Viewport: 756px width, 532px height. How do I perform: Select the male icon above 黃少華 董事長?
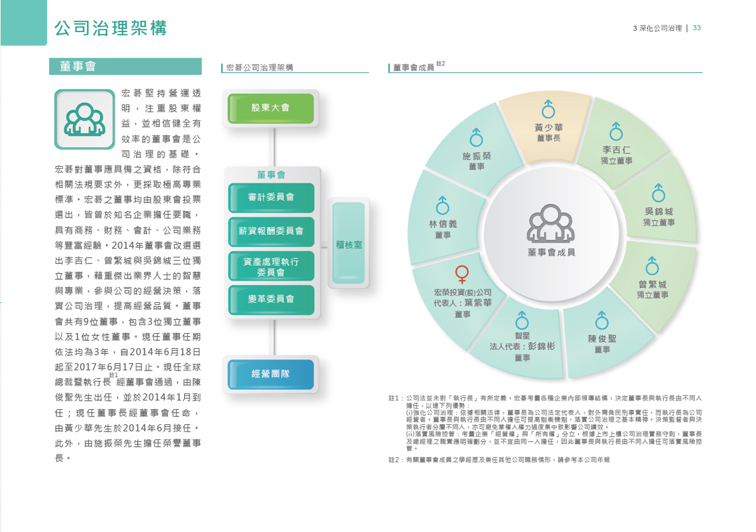[x=548, y=108]
